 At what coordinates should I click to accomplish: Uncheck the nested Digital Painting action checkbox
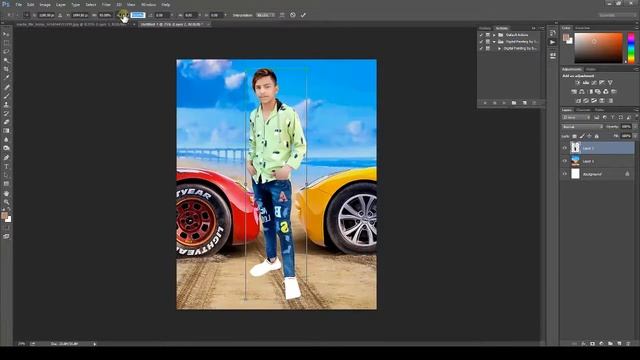[x=481, y=48]
